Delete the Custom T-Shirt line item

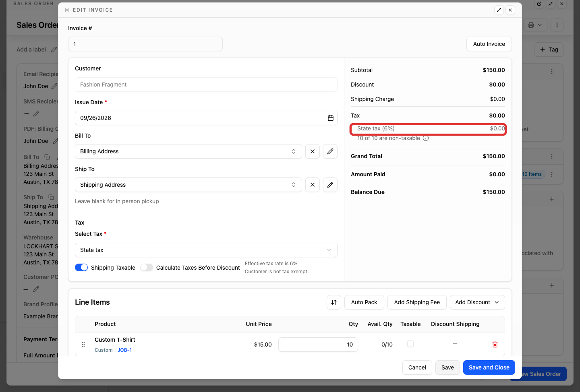pyautogui.click(x=495, y=345)
